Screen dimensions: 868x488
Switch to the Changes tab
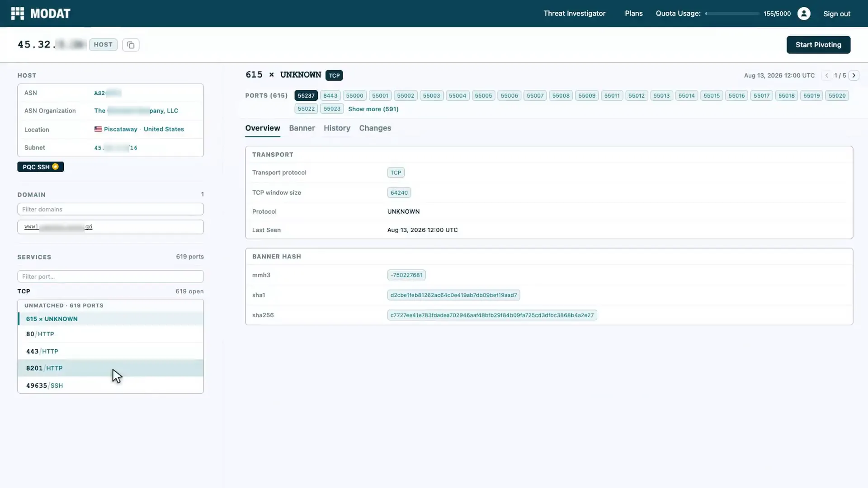coord(375,128)
